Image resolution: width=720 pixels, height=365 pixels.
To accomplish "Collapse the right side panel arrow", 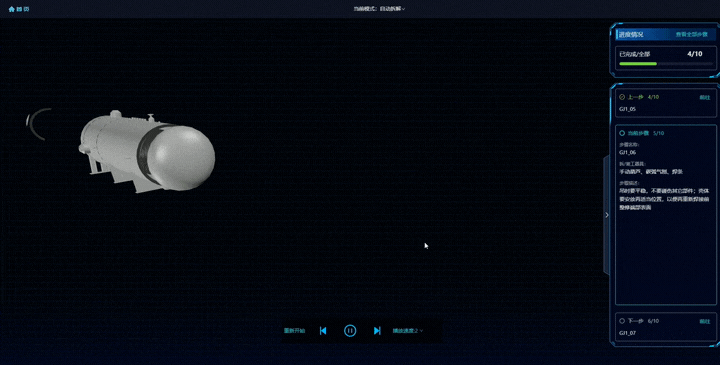I will point(607,215).
